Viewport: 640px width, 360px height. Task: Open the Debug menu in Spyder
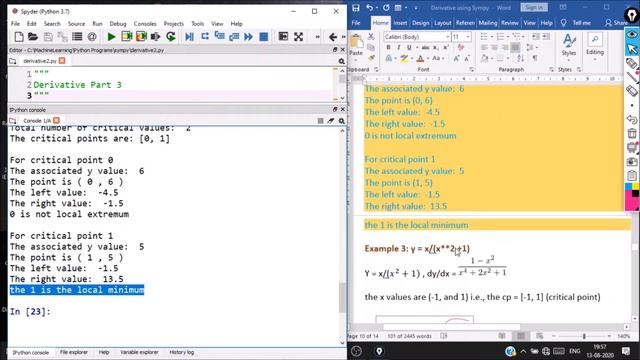point(118,24)
